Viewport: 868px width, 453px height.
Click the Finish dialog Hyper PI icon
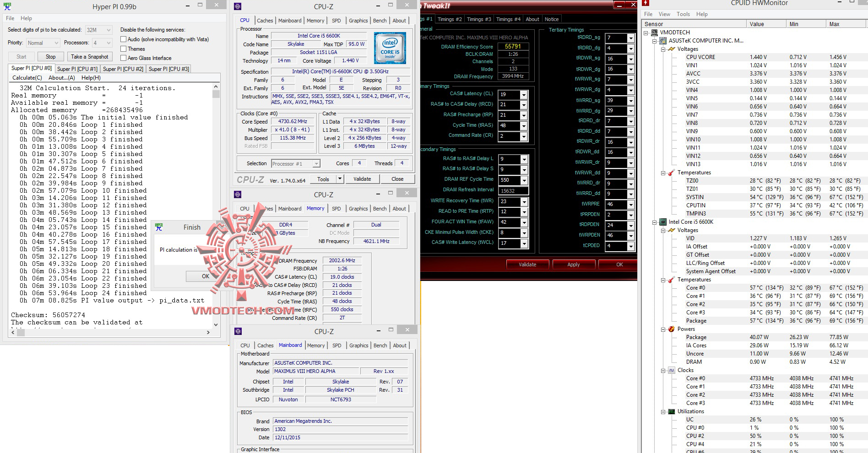159,227
